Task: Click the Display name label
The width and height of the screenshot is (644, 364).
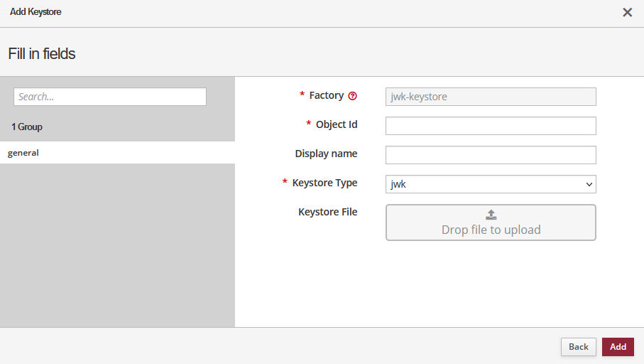Action: click(x=326, y=154)
